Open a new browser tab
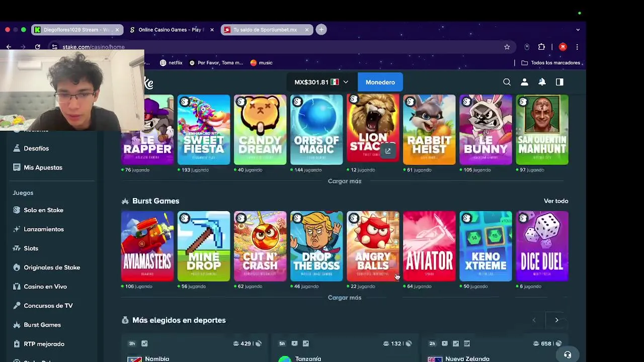Viewport: 644px width, 362px height. tap(321, 30)
